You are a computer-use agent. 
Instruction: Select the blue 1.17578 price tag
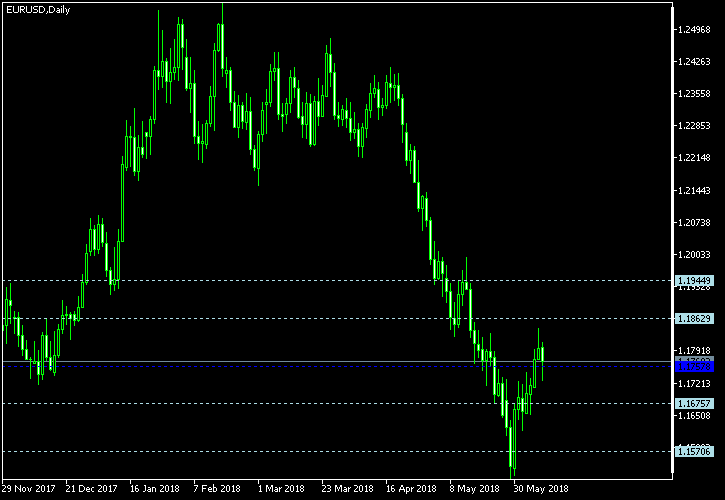(694, 367)
